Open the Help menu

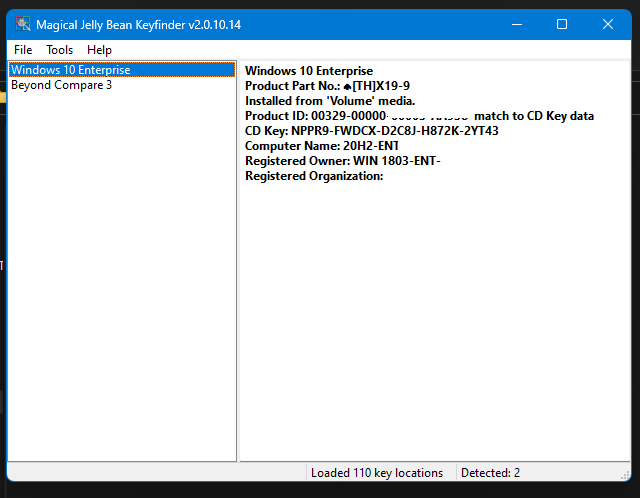[99, 50]
